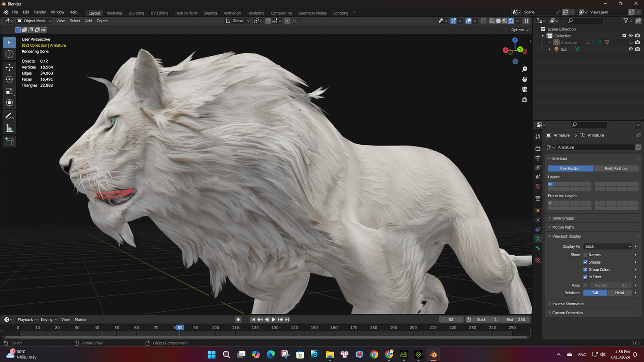Enable the Names checkbox
This screenshot has width=644, height=362.
tap(585, 255)
